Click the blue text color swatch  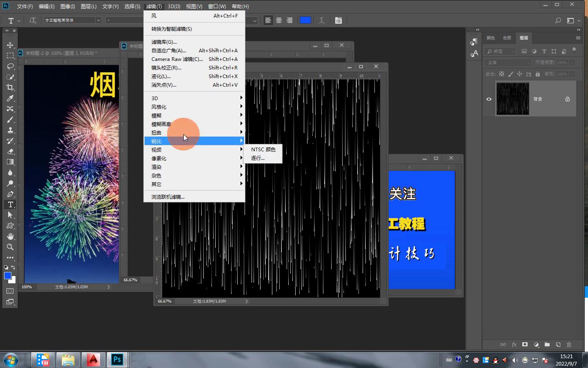[x=305, y=20]
